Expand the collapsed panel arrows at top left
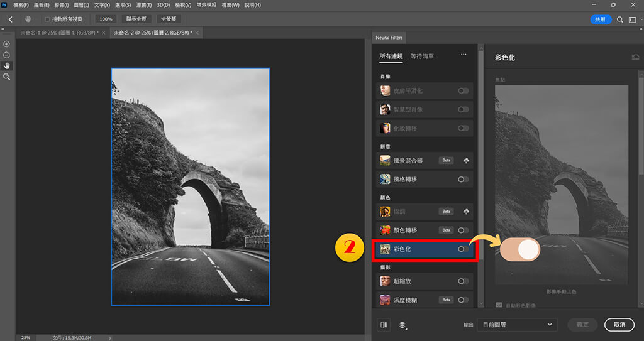Viewport: 644px width, 341px height. (3, 29)
